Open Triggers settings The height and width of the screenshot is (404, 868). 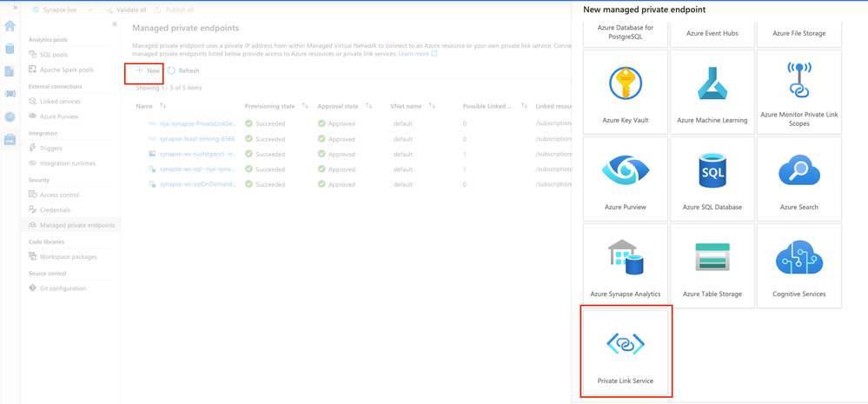(51, 148)
